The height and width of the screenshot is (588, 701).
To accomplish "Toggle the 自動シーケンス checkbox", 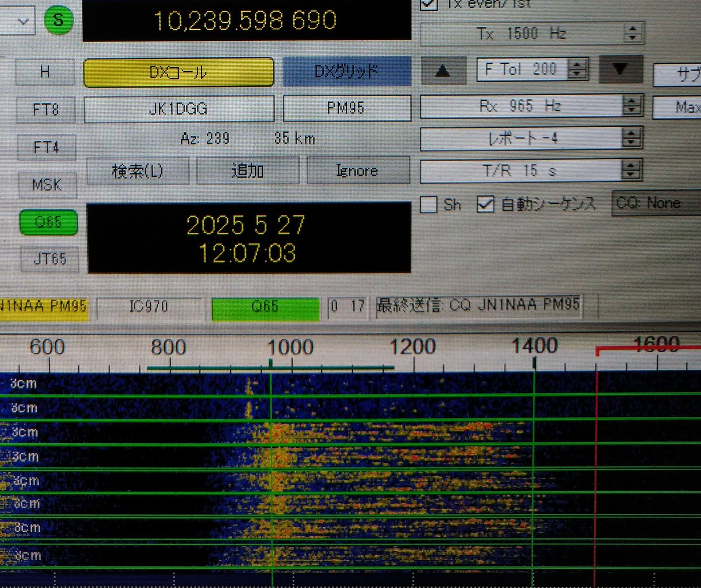I will click(486, 204).
